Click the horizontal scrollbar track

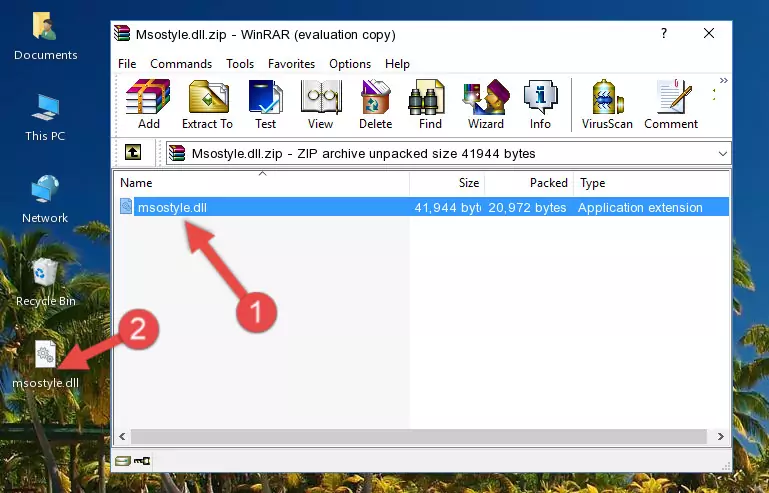[419, 436]
